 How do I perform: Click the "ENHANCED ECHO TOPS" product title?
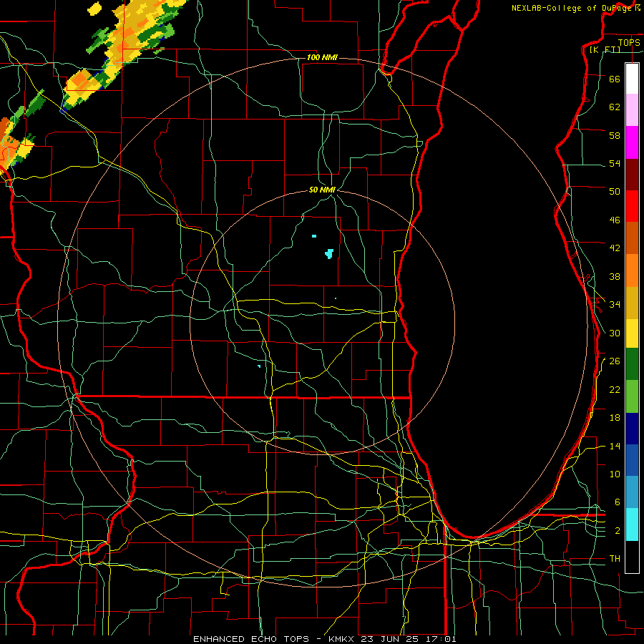tap(251, 639)
